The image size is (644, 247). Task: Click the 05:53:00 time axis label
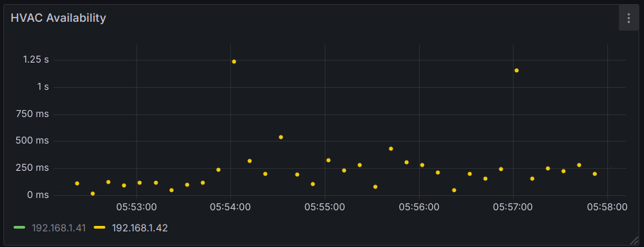137,208
